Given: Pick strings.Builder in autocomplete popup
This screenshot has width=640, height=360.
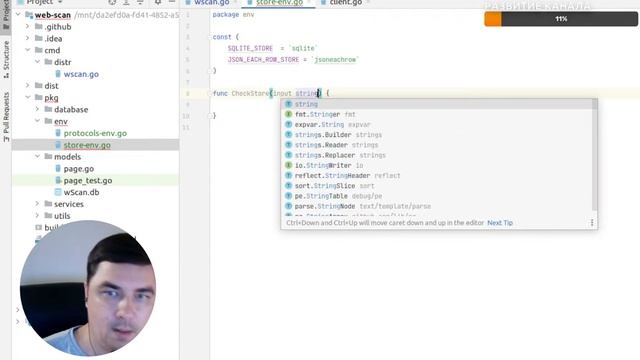Looking at the screenshot, I should coord(437,135).
